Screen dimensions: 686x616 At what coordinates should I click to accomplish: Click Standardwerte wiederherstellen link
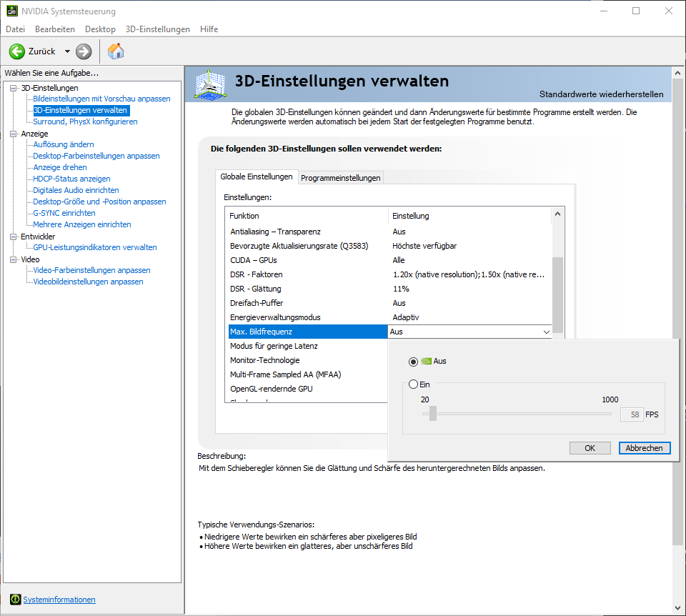pos(601,94)
